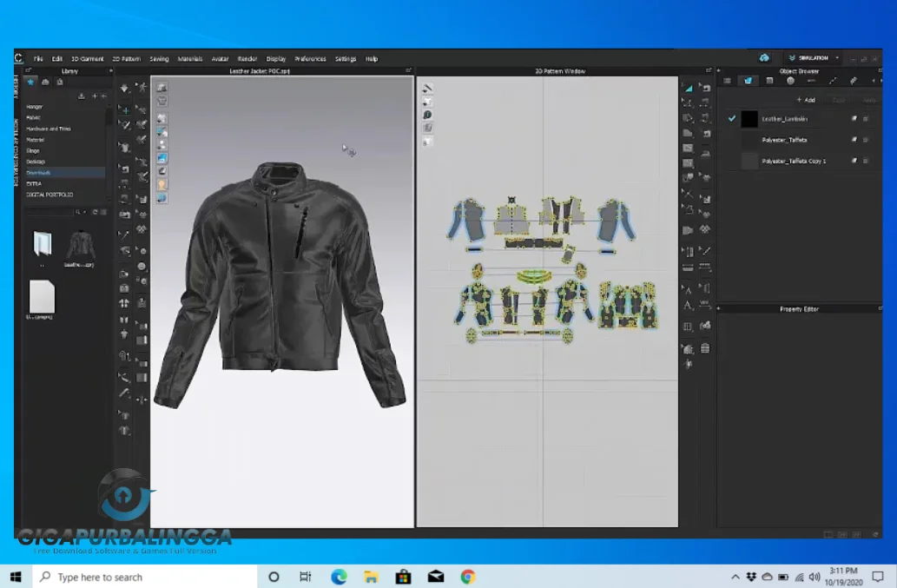This screenshot has height=588, width=897.
Task: Click the Add fabric button
Action: pos(806,100)
